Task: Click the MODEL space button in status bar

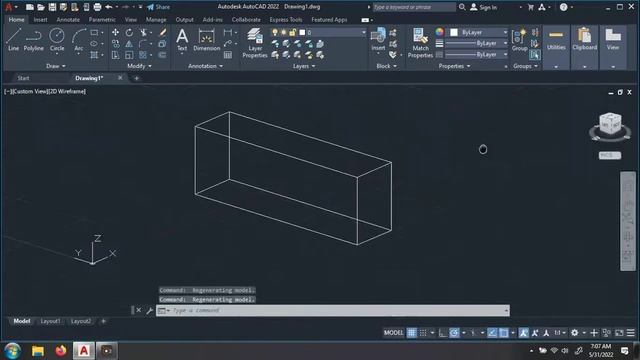Action: 393,333
